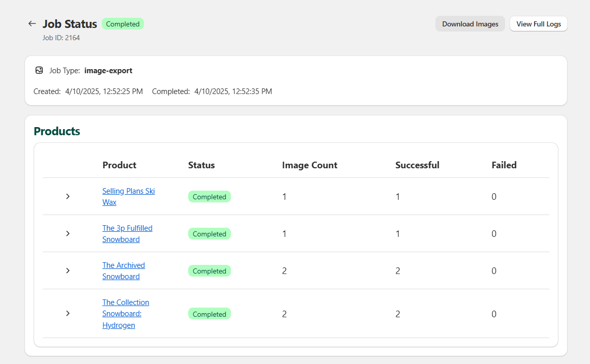Click the Completed badge beside Job Status
This screenshot has height=364, width=590.
[123, 24]
